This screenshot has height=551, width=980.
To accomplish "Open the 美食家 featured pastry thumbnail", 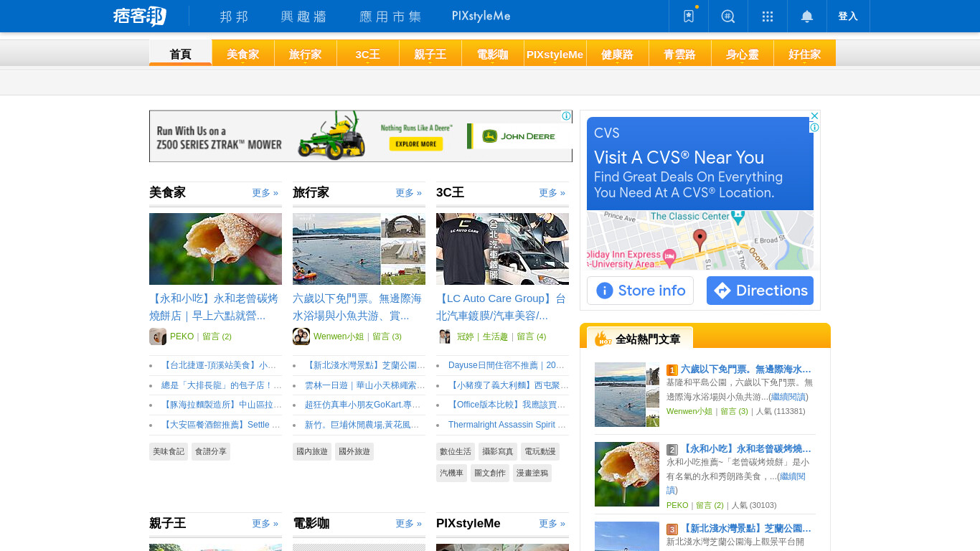I will (215, 249).
